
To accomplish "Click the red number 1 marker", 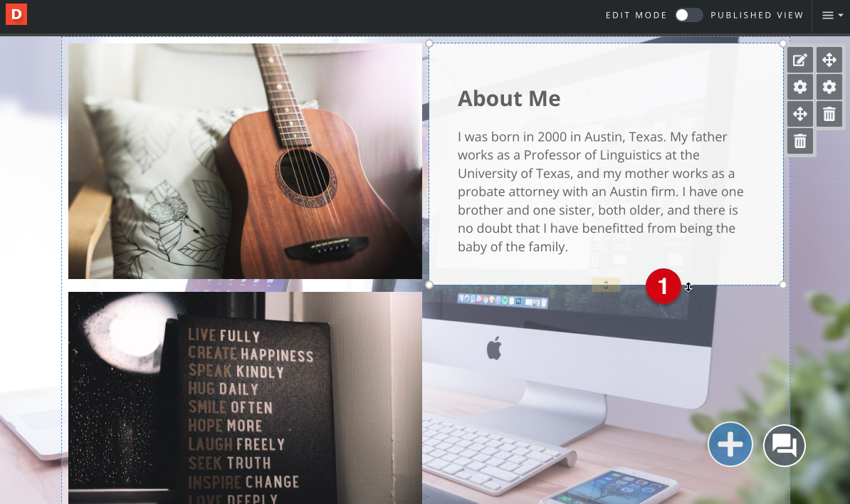I will pos(663,286).
